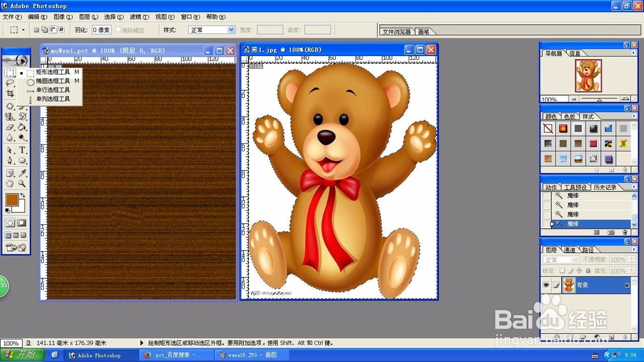Select the Blur tool
Screen dimensions: 644x362
click(x=10, y=138)
